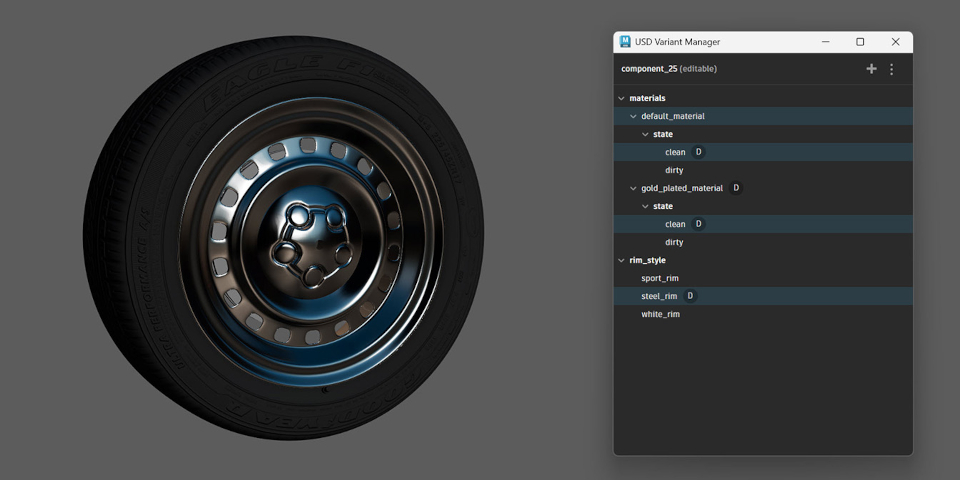Image resolution: width=960 pixels, height=480 pixels.
Task: Select the sport_rim variant
Action: pos(660,278)
